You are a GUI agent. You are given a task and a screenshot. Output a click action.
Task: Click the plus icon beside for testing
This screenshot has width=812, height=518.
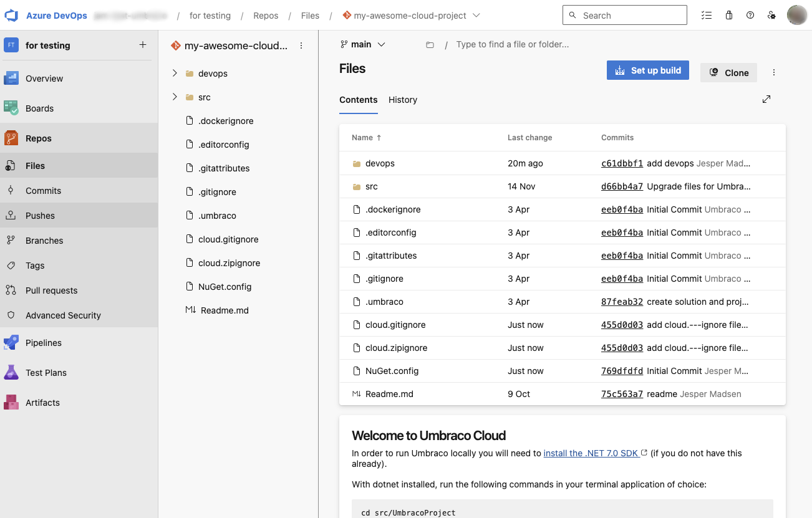click(143, 45)
